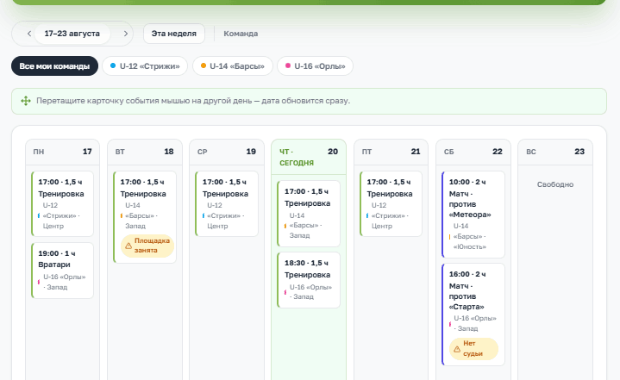Select the ЧТ Сегодня 20 day header

[x=309, y=157]
